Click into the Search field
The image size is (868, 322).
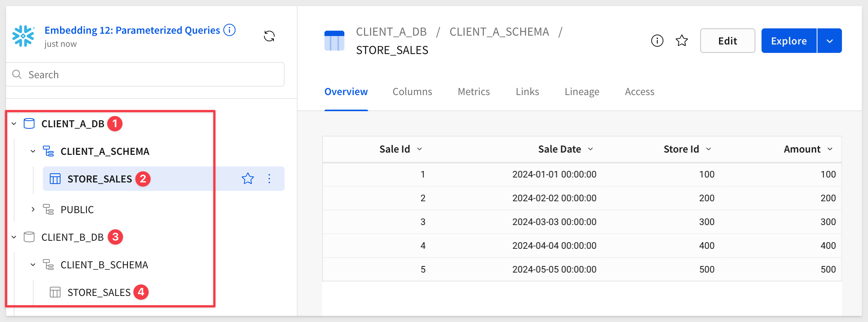coord(146,74)
